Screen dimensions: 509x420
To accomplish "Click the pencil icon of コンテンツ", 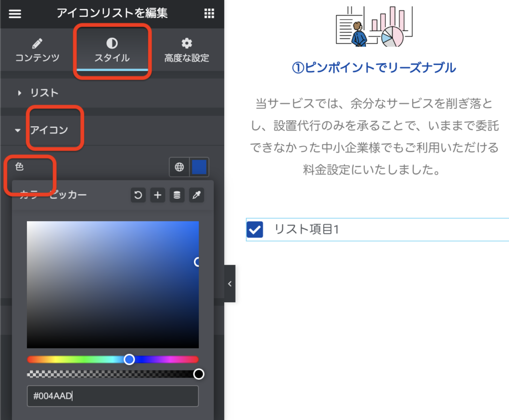I will [37, 43].
